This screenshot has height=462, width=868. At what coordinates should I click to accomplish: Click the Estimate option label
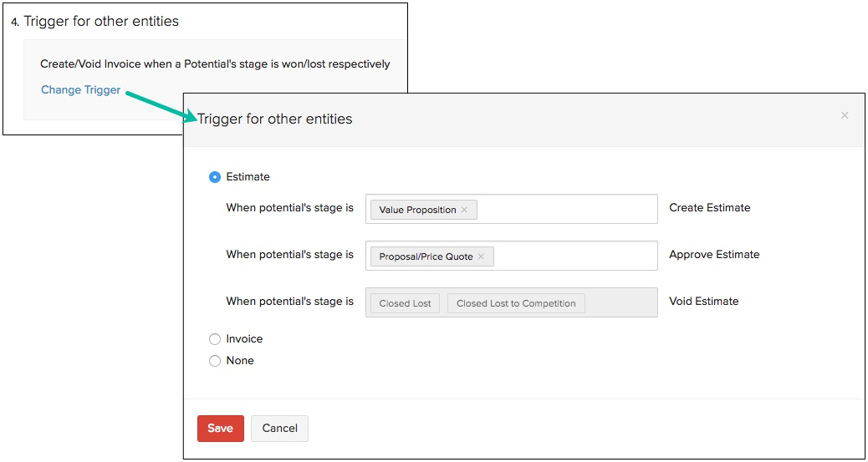(x=248, y=177)
